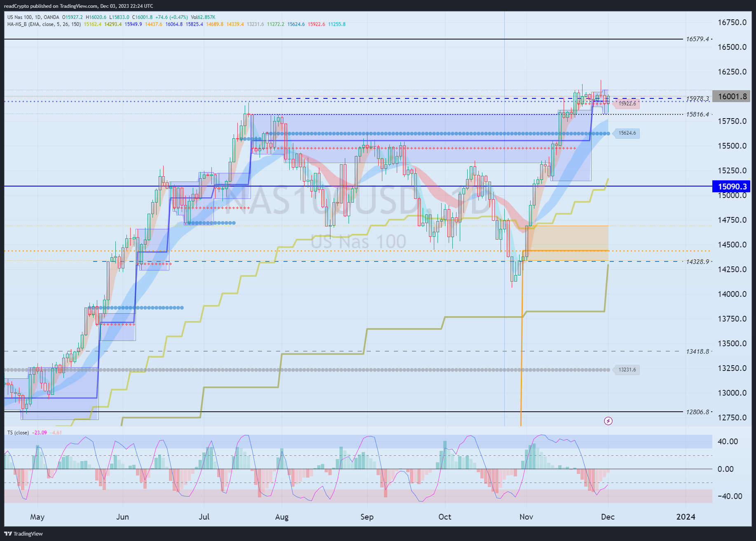Click the 0.00 oscillator axis tick

pos(726,469)
